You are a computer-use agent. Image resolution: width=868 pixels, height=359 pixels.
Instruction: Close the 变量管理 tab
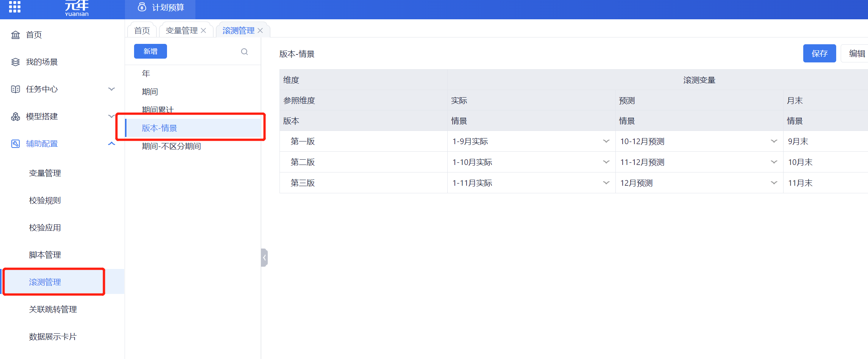coord(204,31)
